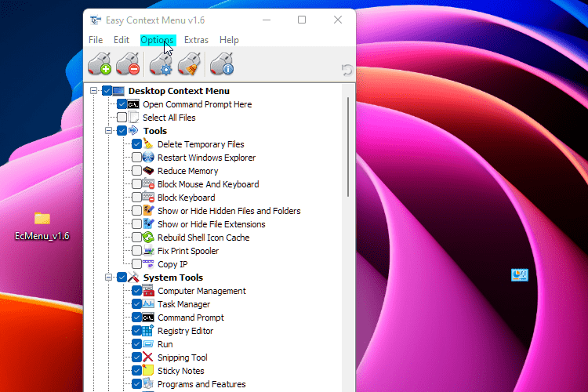Open the Help menu

(229, 40)
